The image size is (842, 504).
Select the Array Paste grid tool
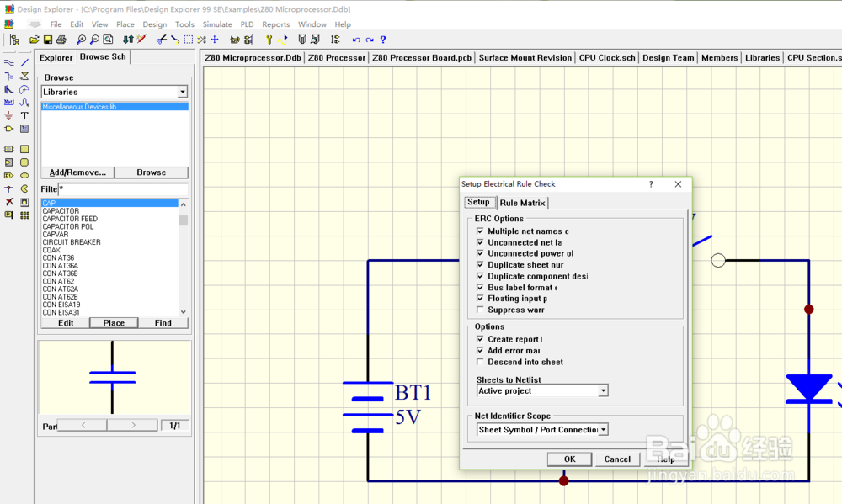pyautogui.click(x=24, y=215)
